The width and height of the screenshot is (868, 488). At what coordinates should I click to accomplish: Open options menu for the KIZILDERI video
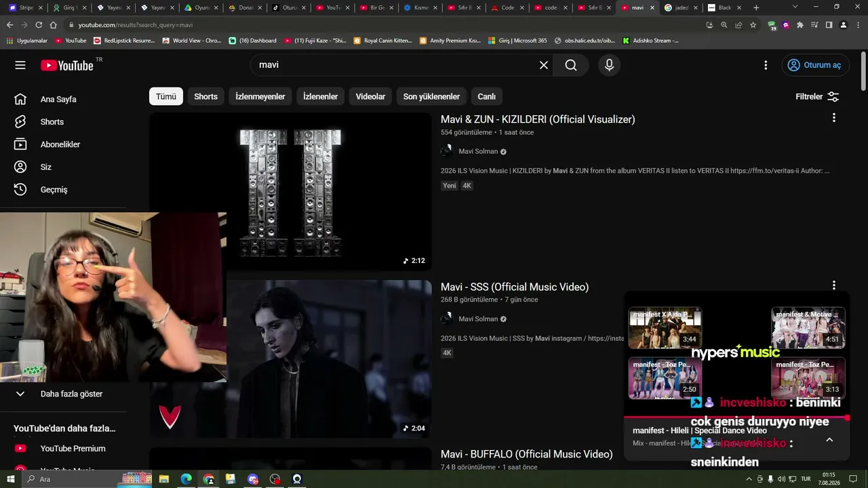pos(833,118)
